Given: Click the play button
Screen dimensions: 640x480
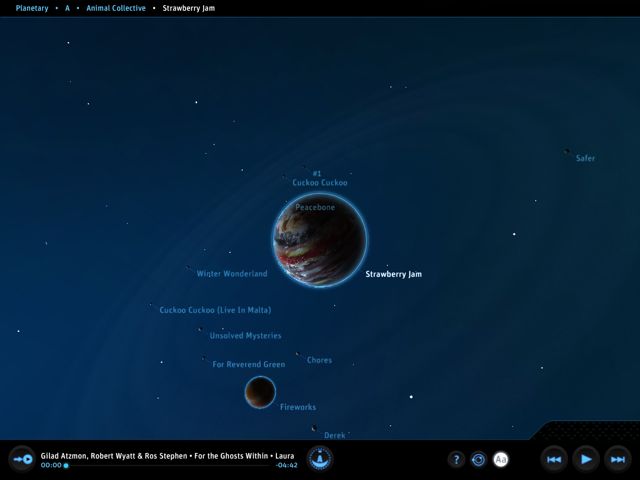Looking at the screenshot, I should [586, 460].
